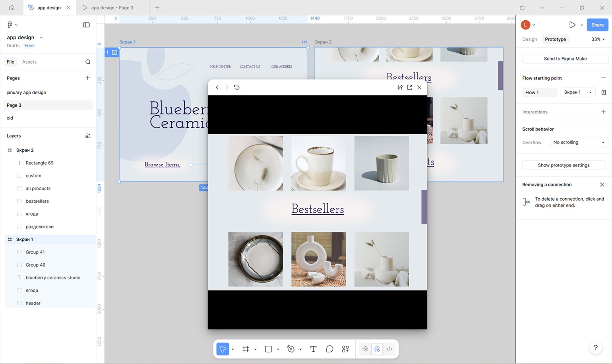Select the Rectangle 69 layer
612x364 pixels.
(x=39, y=163)
